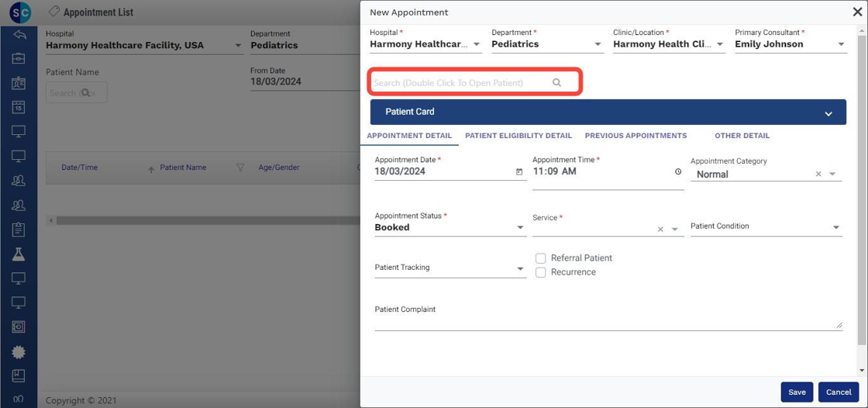Open the Previous Appointments tab
The width and height of the screenshot is (868, 408).
click(635, 136)
